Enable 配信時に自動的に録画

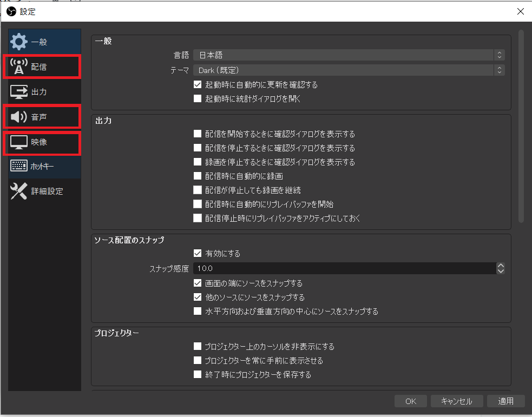point(198,176)
